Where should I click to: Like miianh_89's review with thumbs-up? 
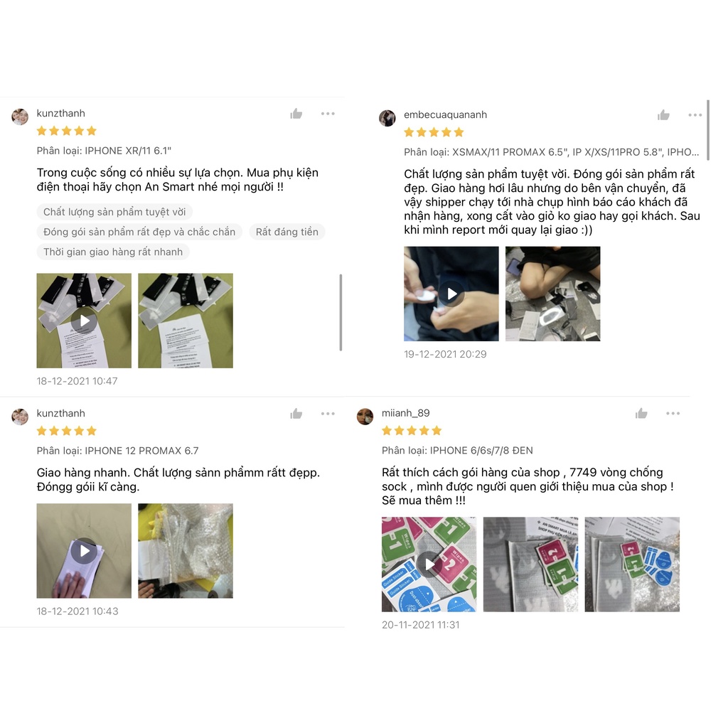coord(642,413)
